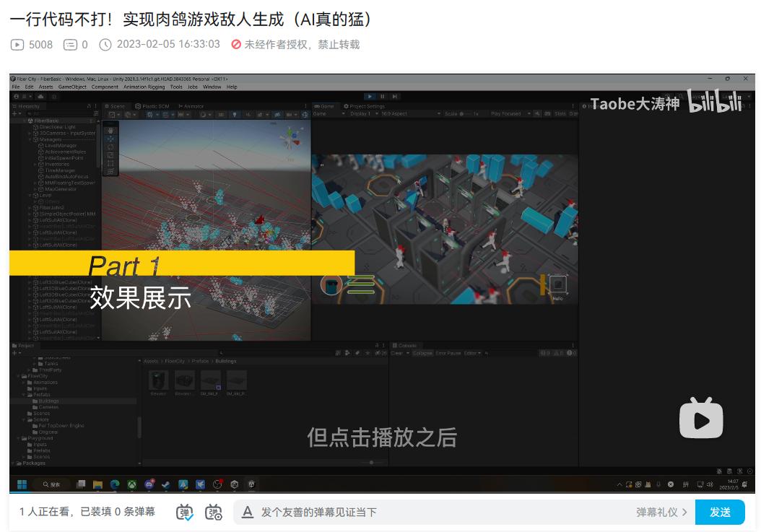Click Clear in the Console panel
761x532 pixels.
[396, 353]
